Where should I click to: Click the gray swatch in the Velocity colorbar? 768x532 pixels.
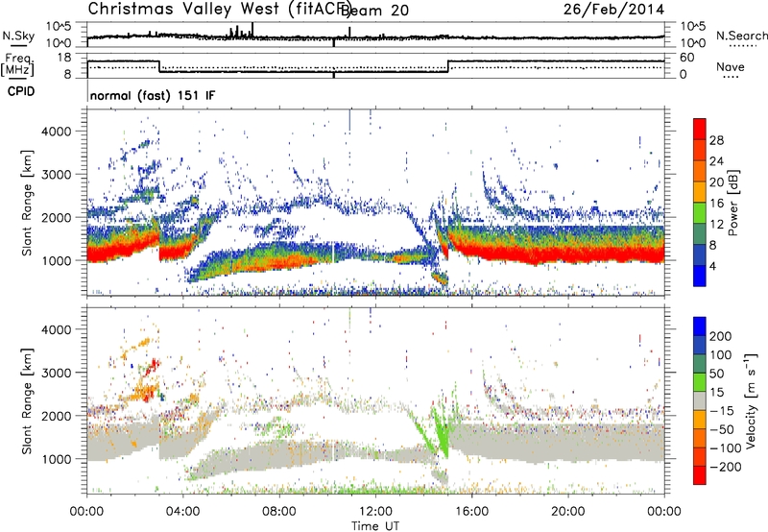tap(700, 401)
